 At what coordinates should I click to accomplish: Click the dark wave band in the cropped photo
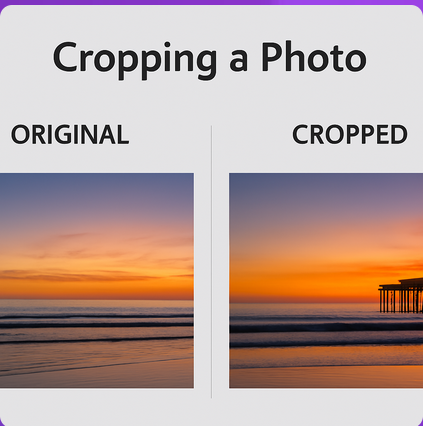coord(326,327)
